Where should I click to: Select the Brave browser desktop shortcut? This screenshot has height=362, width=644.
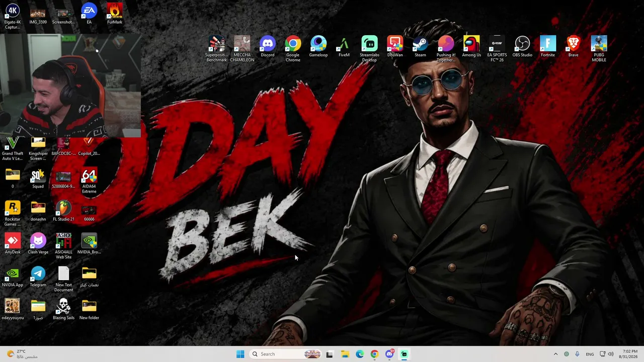573,46
